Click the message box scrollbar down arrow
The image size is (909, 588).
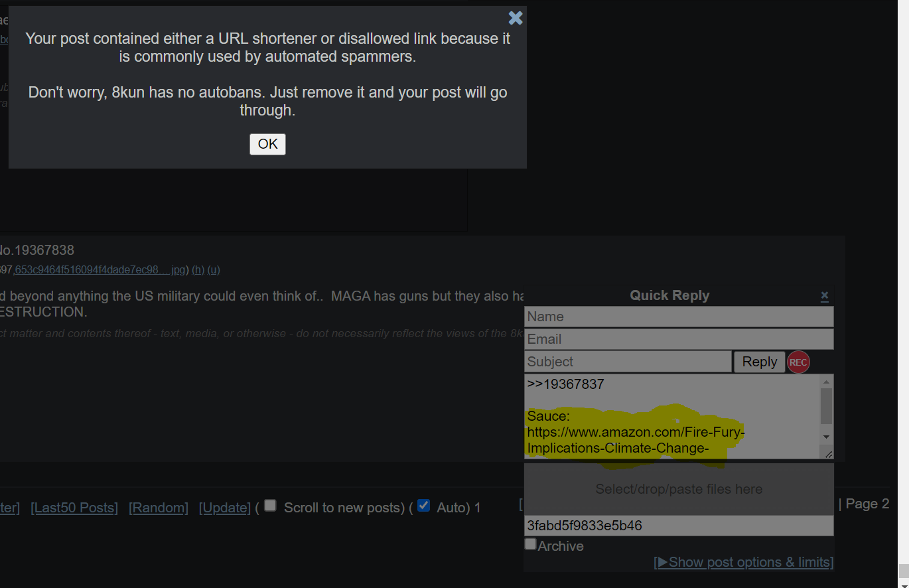(x=826, y=437)
